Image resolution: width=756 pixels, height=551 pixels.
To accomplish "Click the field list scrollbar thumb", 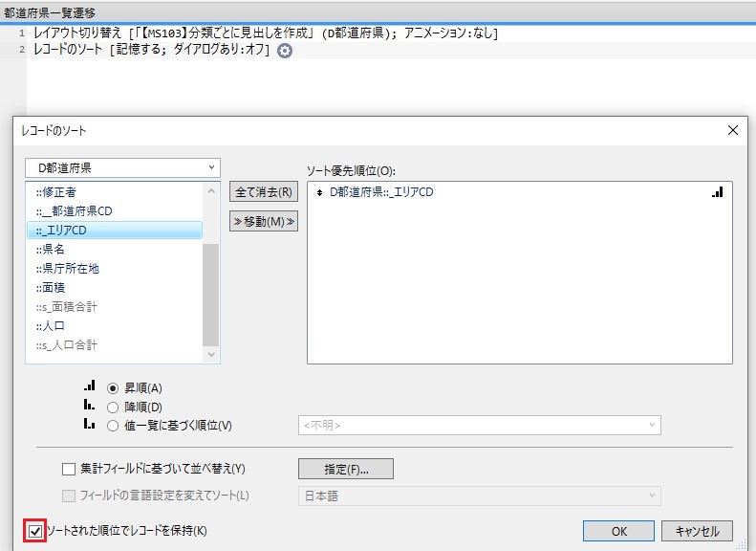I will tap(210, 295).
